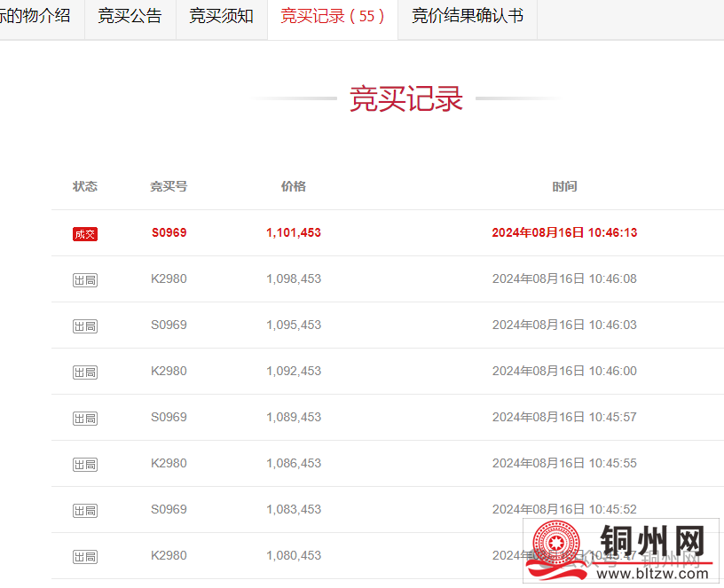
Task: Open the 竞价结果确认书 tab
Action: coord(467,17)
